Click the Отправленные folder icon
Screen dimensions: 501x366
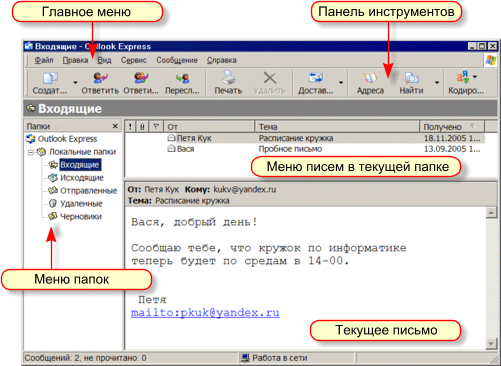(x=53, y=190)
